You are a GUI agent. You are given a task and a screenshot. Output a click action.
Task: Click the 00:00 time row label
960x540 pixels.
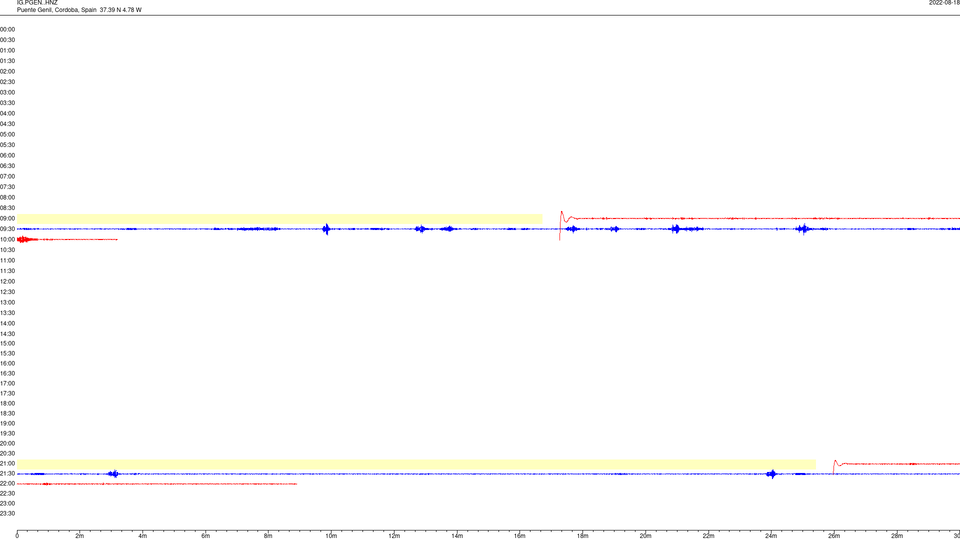pyautogui.click(x=7, y=29)
